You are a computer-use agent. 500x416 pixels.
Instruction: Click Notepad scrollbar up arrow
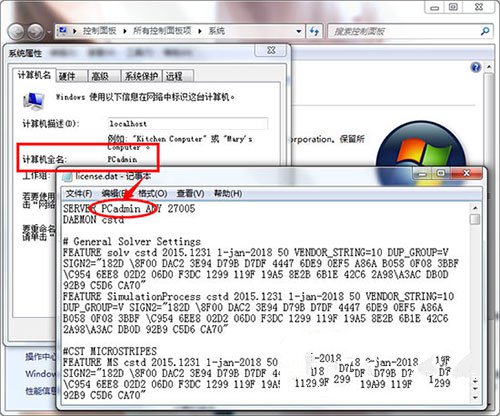(475, 208)
